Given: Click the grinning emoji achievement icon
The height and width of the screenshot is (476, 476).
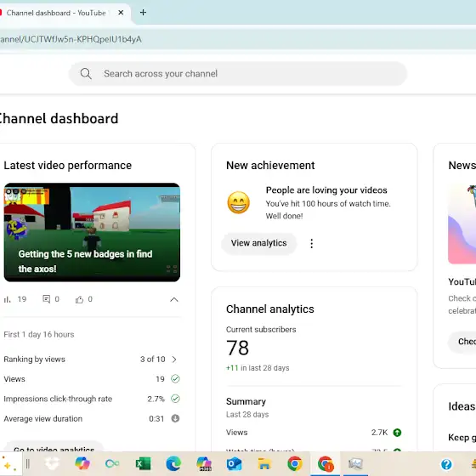Looking at the screenshot, I should [239, 202].
